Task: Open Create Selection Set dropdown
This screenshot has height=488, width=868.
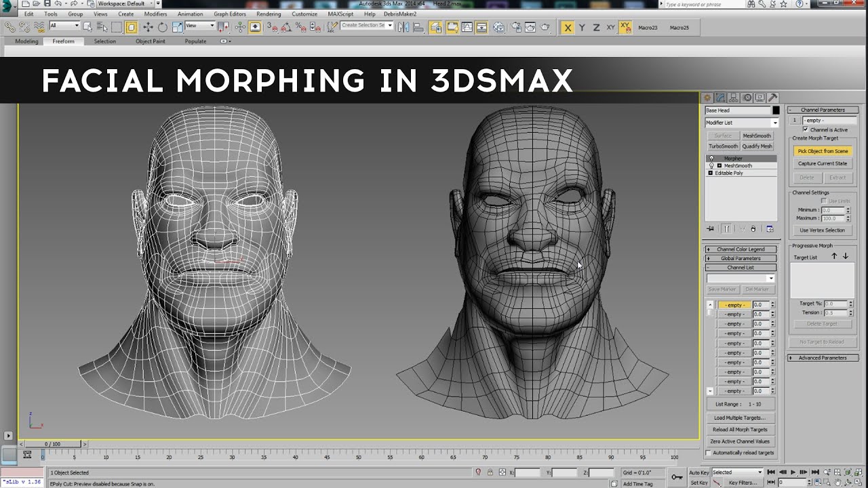Action: click(x=366, y=26)
